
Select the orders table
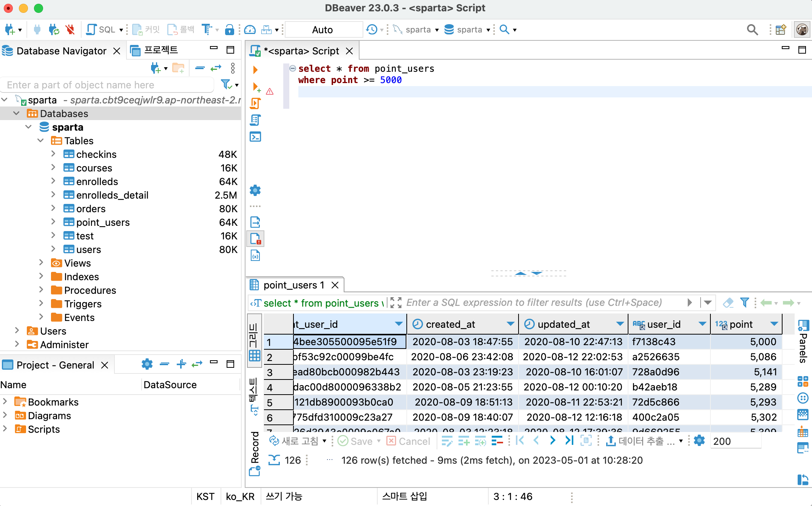(x=91, y=209)
